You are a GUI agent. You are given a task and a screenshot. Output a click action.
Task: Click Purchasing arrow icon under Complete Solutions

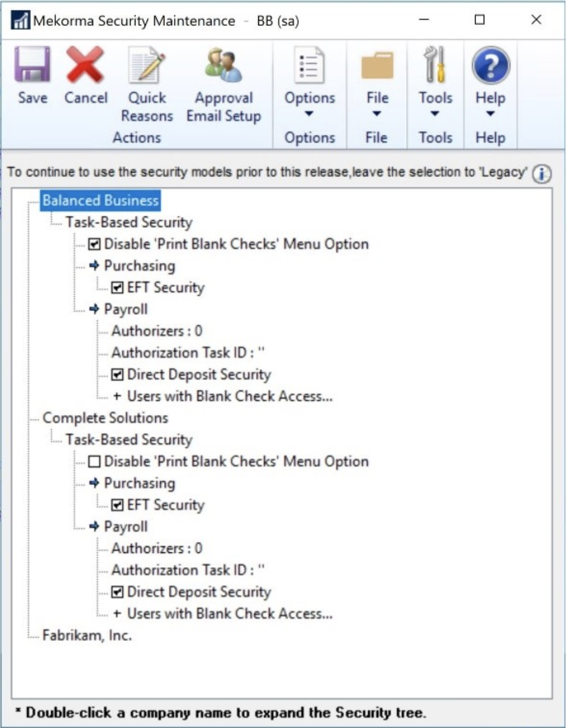pyautogui.click(x=94, y=483)
